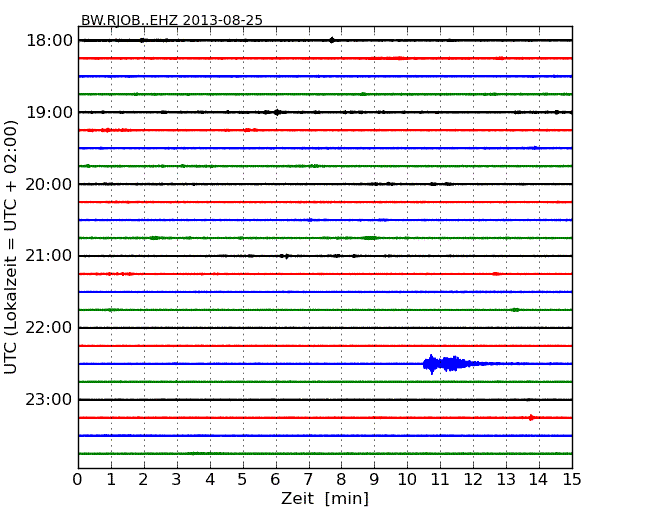This screenshot has width=650, height=520.
Task: Click the x-axis label Zeit [min]
Action: [325, 498]
